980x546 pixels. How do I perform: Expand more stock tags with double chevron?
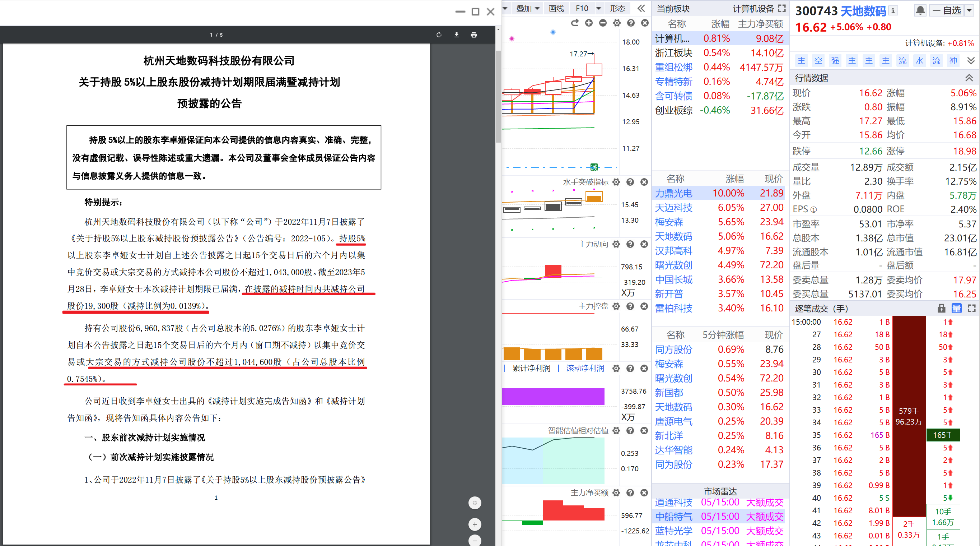pos(971,61)
